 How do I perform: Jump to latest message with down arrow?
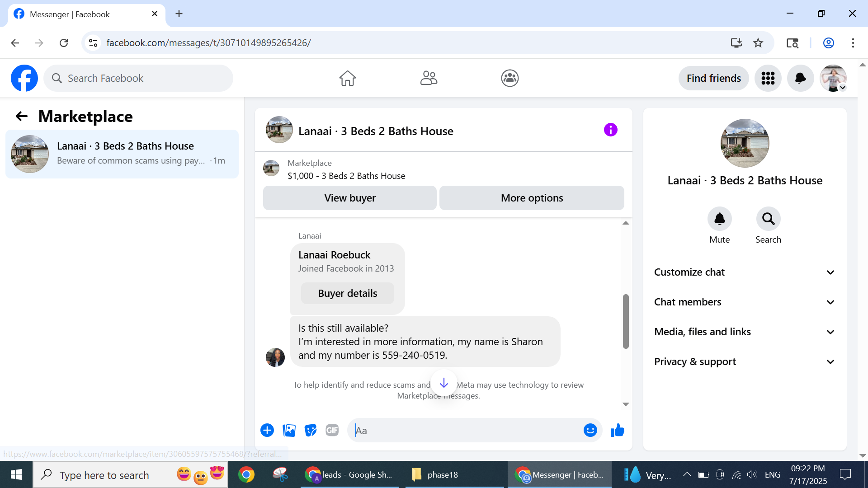pyautogui.click(x=443, y=383)
